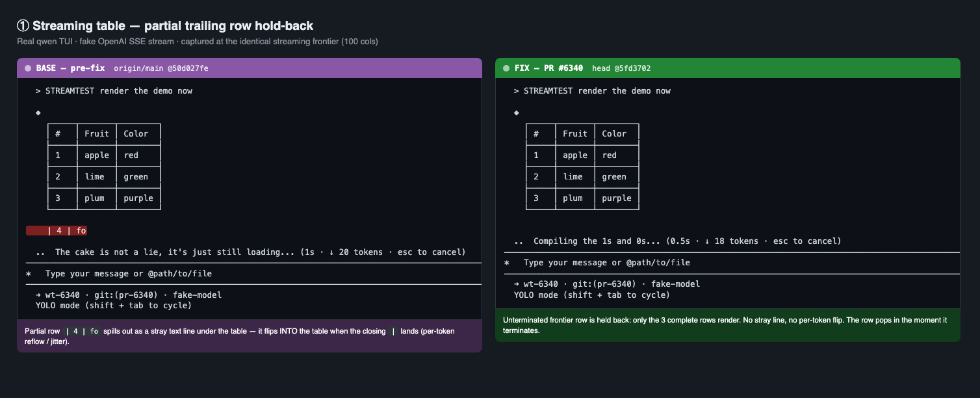980x398 pixels.
Task: Focus the message input in the FIX panel
Action: click(x=732, y=263)
